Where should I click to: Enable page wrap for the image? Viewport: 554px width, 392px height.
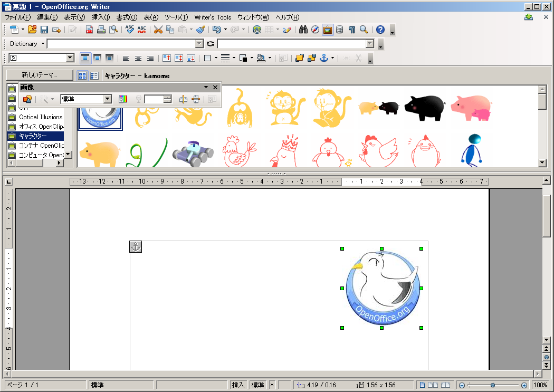pos(97,58)
